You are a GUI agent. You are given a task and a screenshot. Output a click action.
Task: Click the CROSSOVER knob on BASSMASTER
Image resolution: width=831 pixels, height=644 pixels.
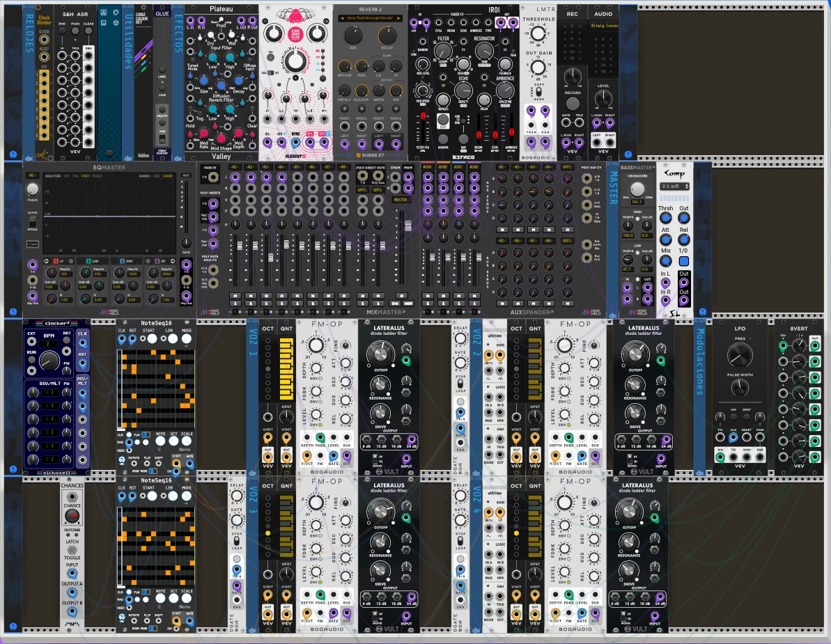click(637, 189)
